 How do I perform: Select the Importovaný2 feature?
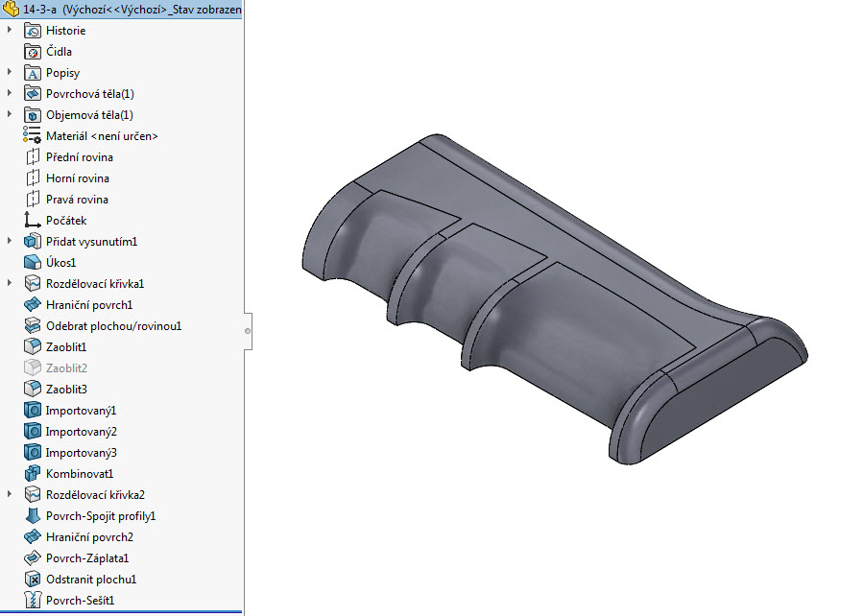(x=32, y=431)
